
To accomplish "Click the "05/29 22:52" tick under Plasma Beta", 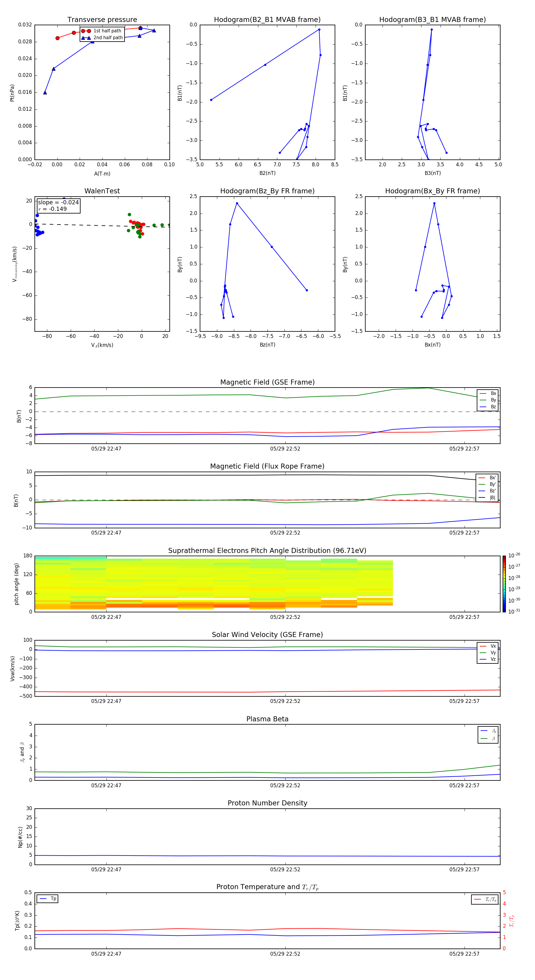I will (285, 785).
